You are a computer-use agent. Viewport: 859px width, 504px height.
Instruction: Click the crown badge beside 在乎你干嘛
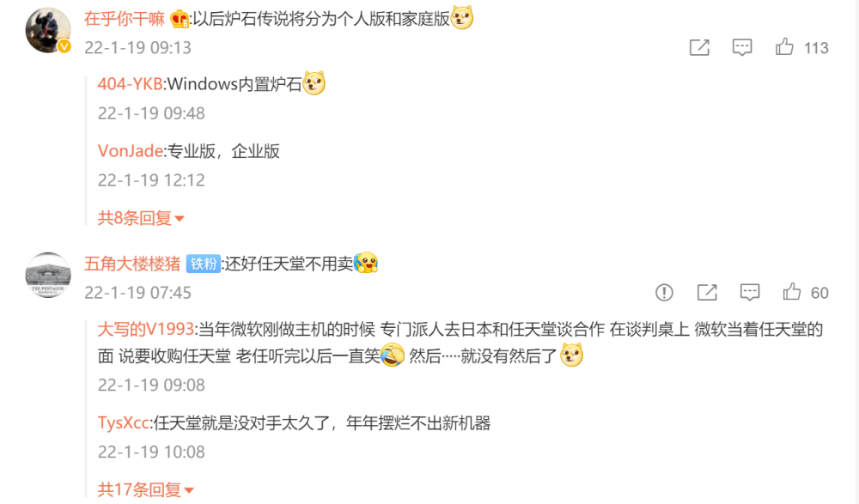pyautogui.click(x=180, y=19)
